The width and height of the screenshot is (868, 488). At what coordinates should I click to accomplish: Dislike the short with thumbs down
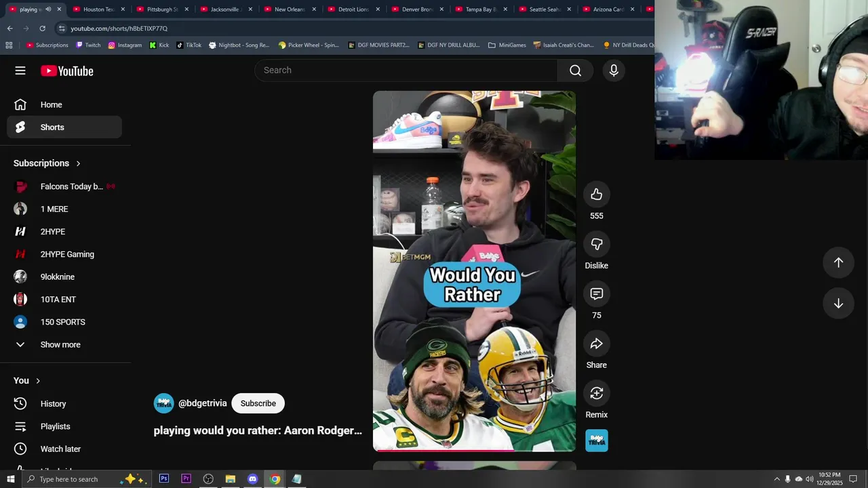pyautogui.click(x=597, y=244)
